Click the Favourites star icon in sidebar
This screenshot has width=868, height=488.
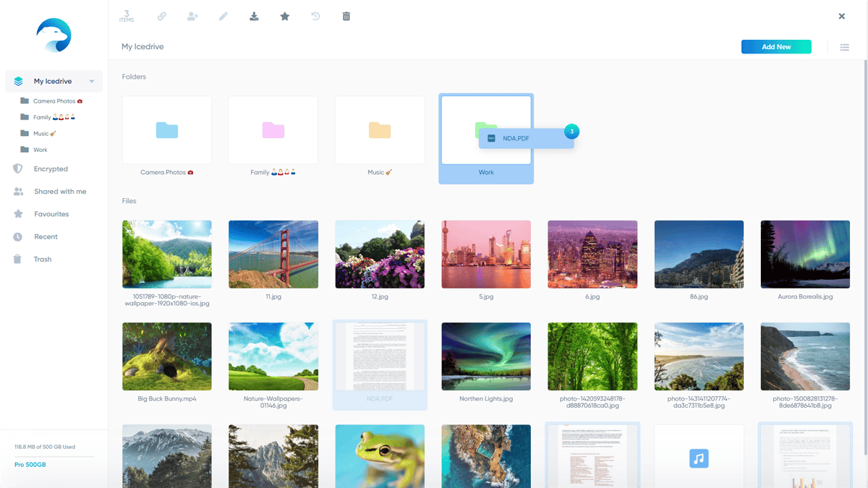(18, 214)
